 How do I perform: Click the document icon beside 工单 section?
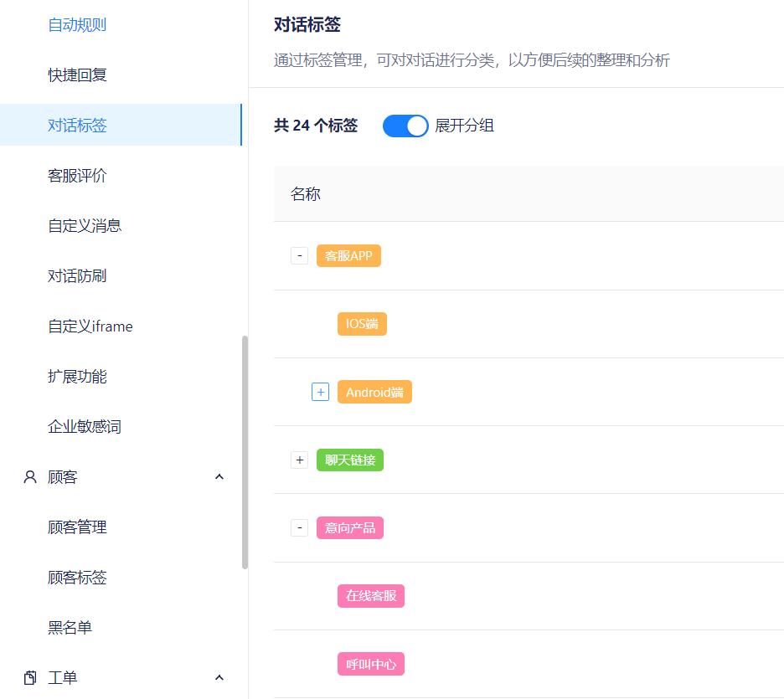pyautogui.click(x=29, y=677)
